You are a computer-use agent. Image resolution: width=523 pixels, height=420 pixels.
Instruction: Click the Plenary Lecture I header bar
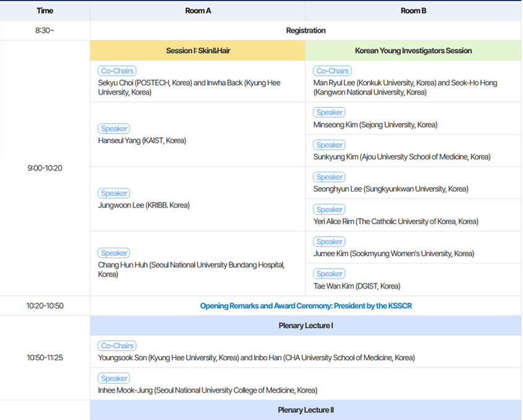point(306,325)
